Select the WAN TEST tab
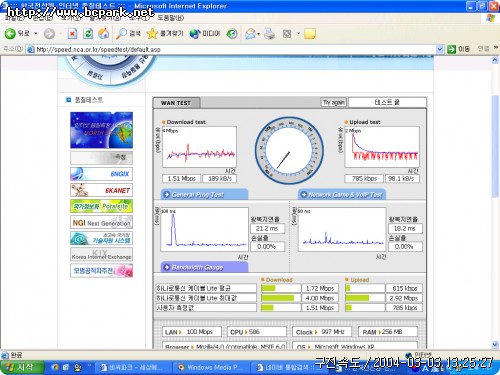Screen dimensions: 500x375 176,103
